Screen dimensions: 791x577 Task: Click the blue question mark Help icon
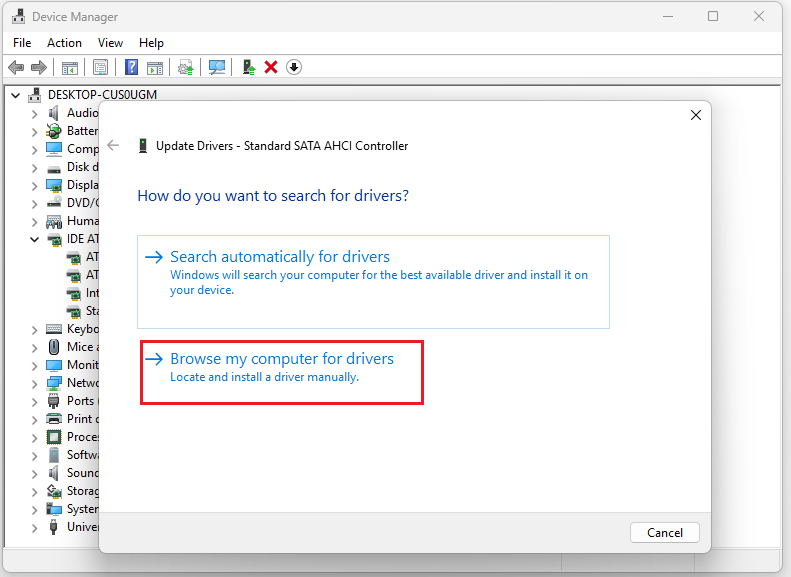pyautogui.click(x=132, y=67)
